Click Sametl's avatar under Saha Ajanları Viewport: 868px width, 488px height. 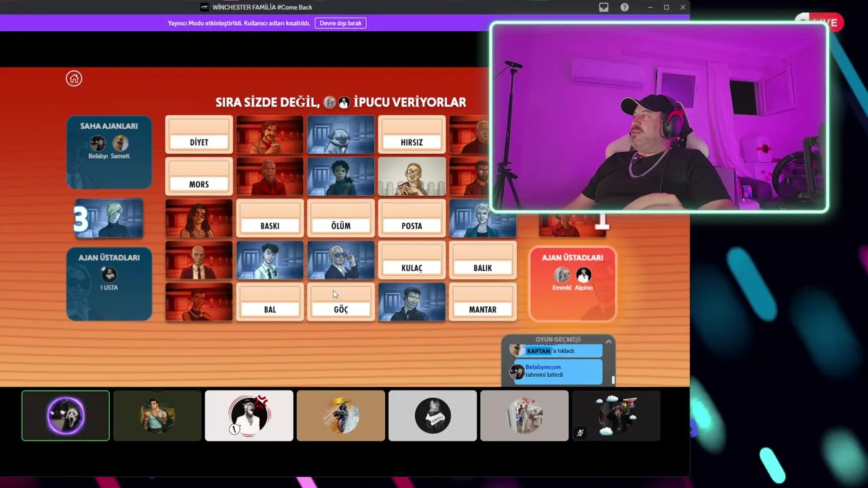point(120,143)
